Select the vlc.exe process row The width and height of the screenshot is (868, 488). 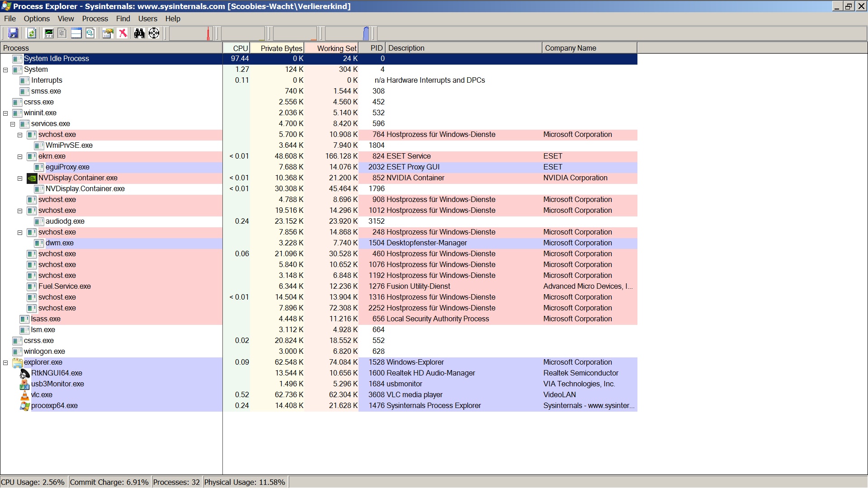click(x=42, y=395)
